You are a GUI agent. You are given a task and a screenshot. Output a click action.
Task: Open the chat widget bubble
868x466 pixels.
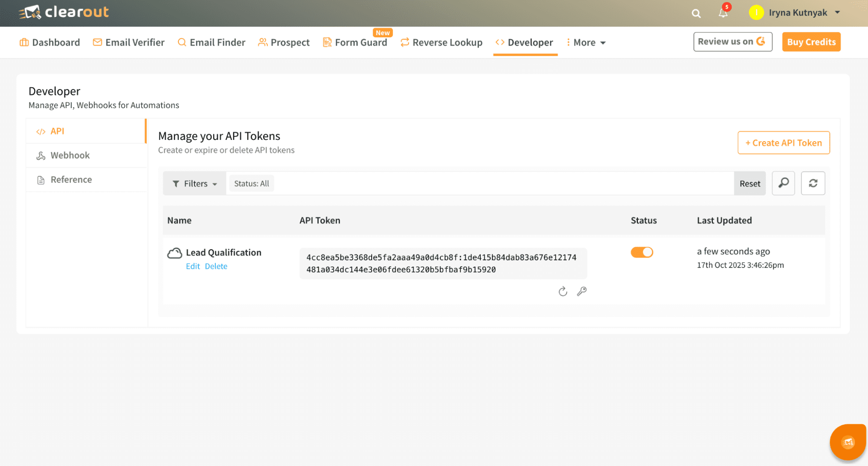pyautogui.click(x=847, y=442)
